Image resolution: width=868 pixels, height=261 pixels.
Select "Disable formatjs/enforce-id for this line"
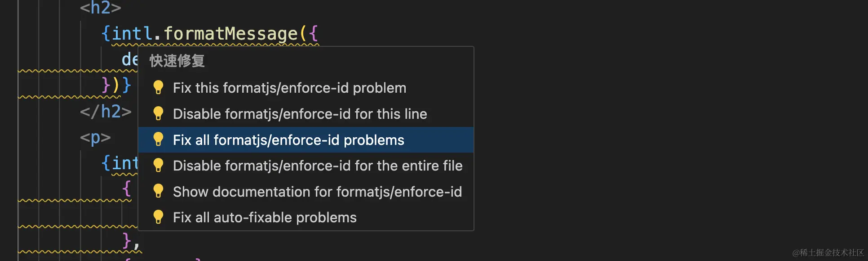coord(300,114)
